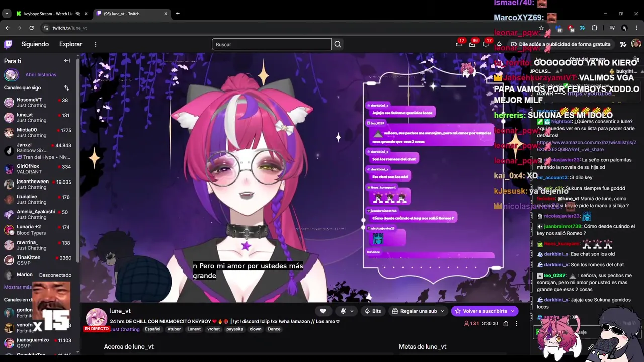The height and width of the screenshot is (362, 644).
Task: Open lune_vt streamer avatar
Action: click(x=96, y=319)
